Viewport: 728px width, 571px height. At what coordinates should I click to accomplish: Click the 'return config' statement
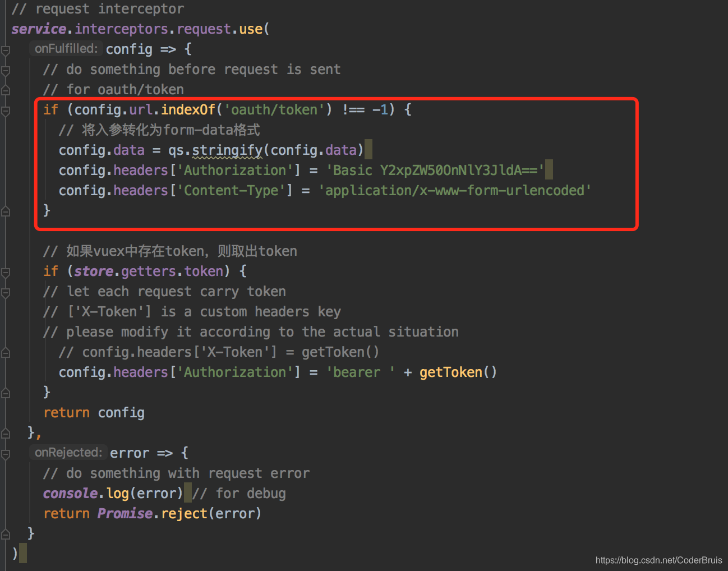94,412
